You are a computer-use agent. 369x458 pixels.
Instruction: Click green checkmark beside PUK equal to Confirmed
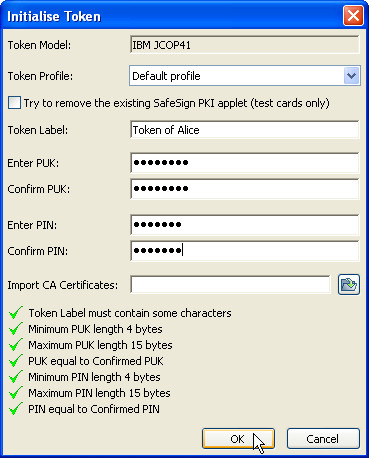(16, 361)
